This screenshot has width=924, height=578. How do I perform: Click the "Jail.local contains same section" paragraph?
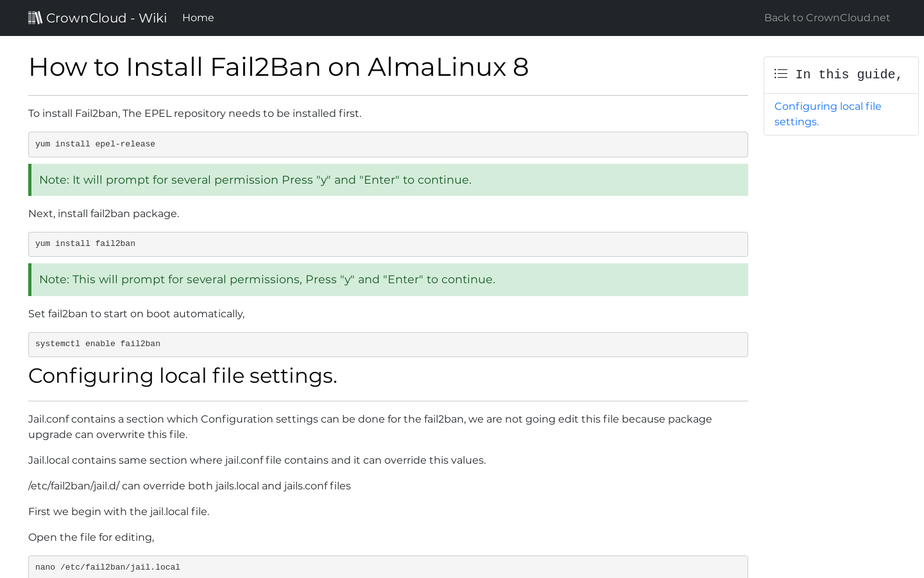click(257, 460)
